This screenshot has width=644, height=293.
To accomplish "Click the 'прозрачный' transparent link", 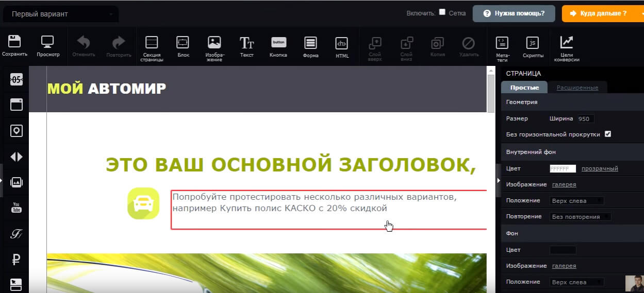I will click(600, 168).
